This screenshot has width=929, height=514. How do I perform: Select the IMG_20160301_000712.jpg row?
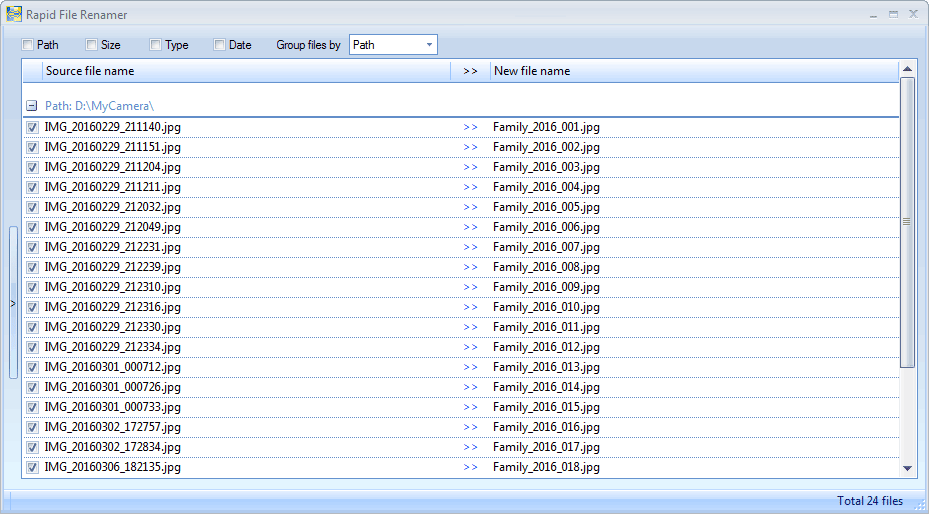113,367
